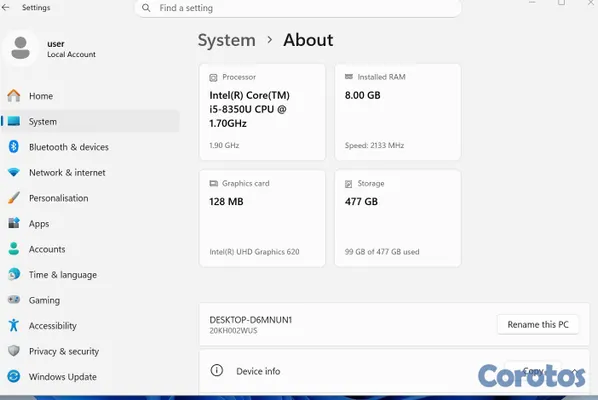Click the Windows Update sync icon
598x400 pixels.
pyautogui.click(x=14, y=376)
